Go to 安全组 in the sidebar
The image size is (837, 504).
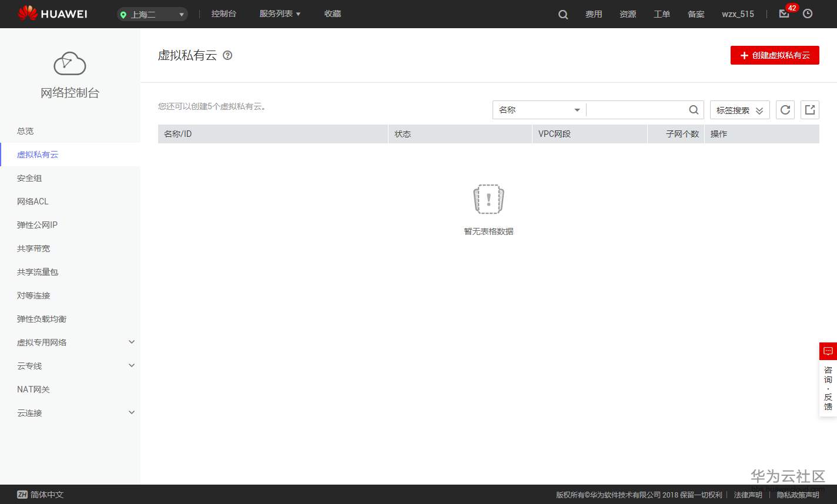click(x=29, y=178)
